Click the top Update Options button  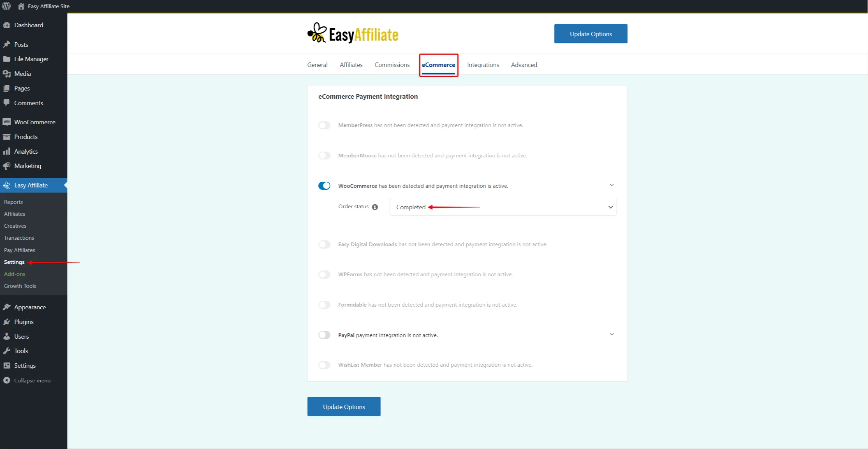click(x=591, y=33)
